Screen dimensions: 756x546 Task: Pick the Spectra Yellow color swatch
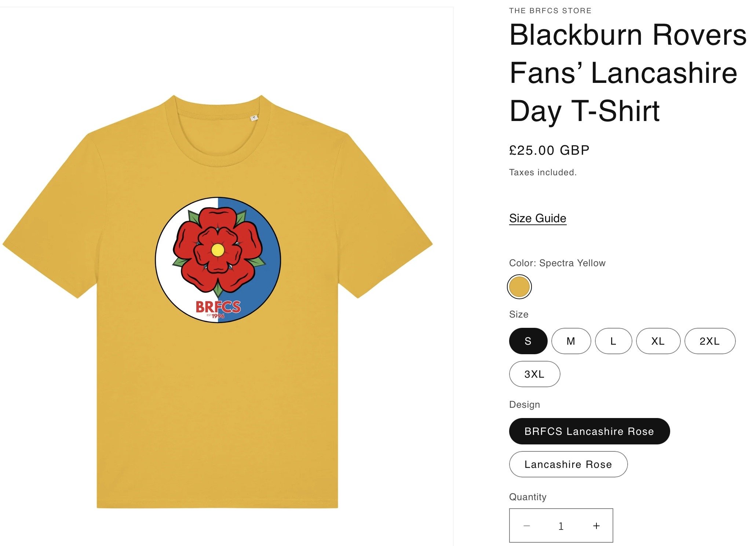pyautogui.click(x=519, y=287)
